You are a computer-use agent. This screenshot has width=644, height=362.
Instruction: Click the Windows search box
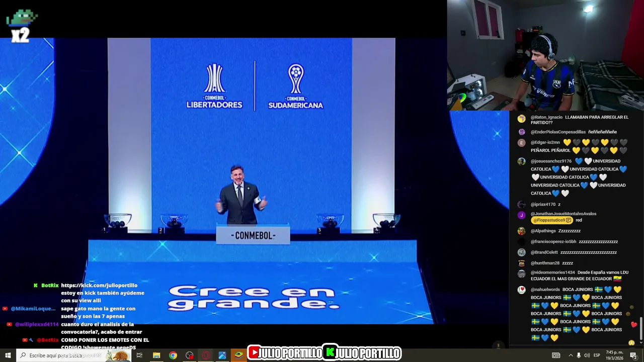point(73,355)
